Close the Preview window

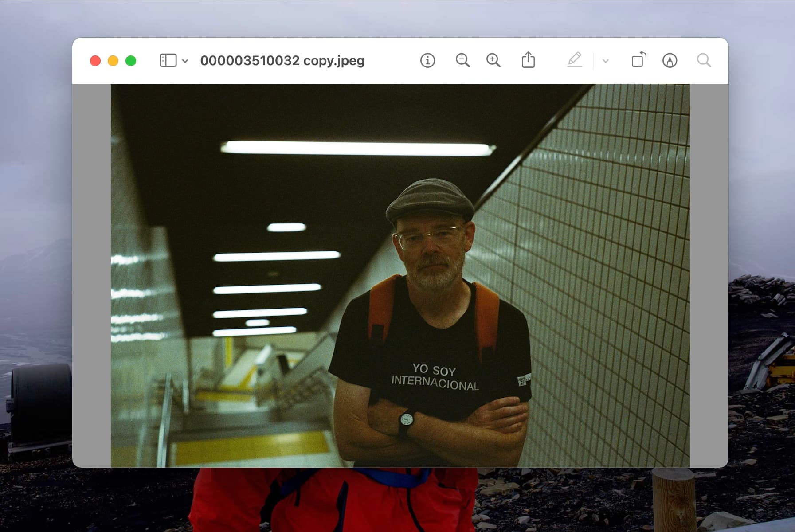click(x=95, y=61)
